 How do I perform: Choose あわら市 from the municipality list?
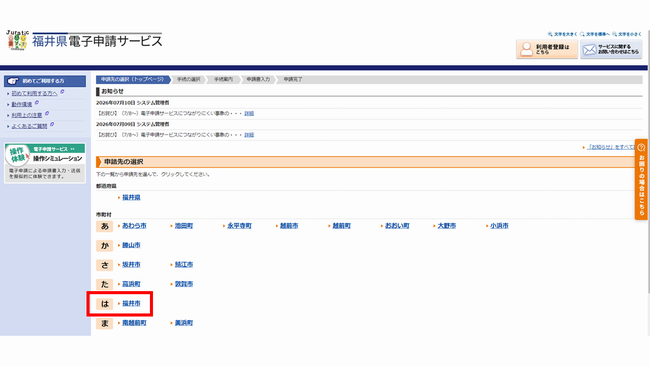tap(134, 225)
